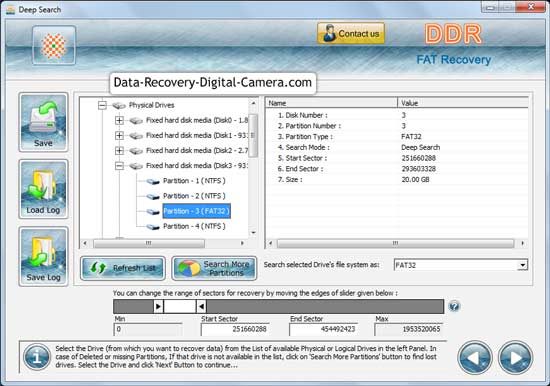Click the End Sector row in details
This screenshot has height=386, width=550.
[397, 169]
